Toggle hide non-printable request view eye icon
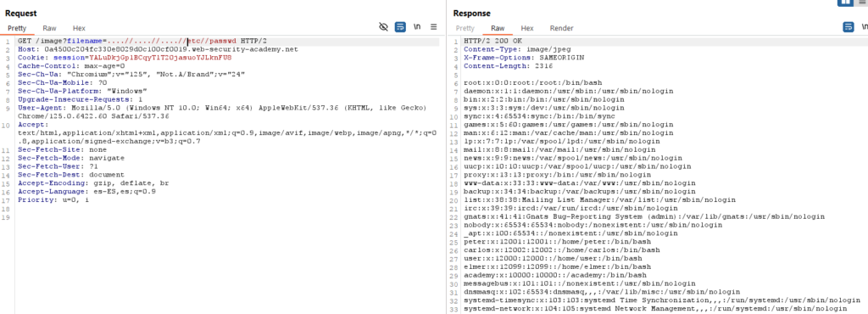 coord(383,27)
